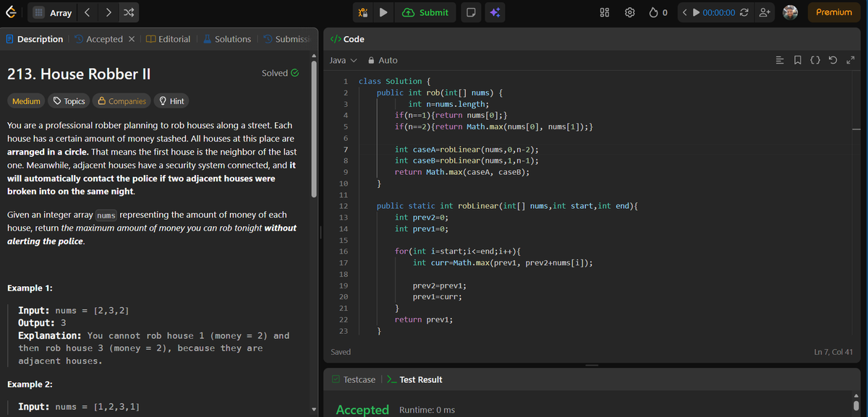Click the divider handle above the Testcase panel
The height and width of the screenshot is (417, 868).
pos(592,365)
